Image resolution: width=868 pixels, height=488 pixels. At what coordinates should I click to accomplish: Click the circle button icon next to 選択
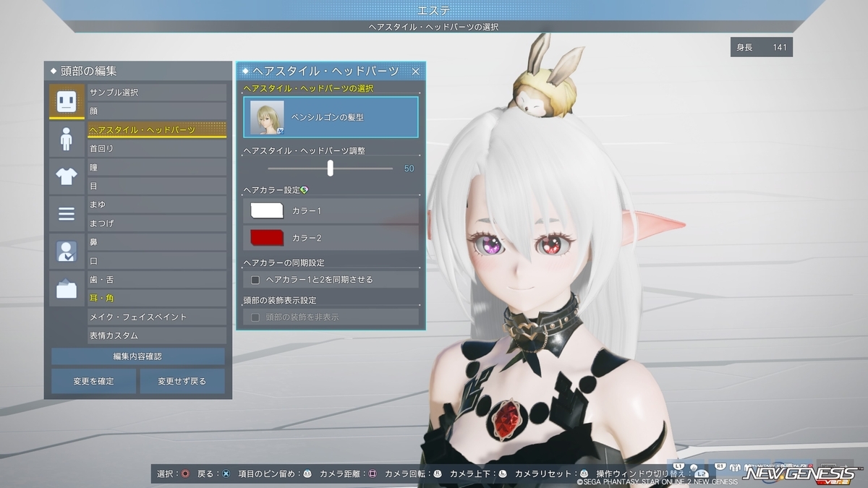[186, 474]
